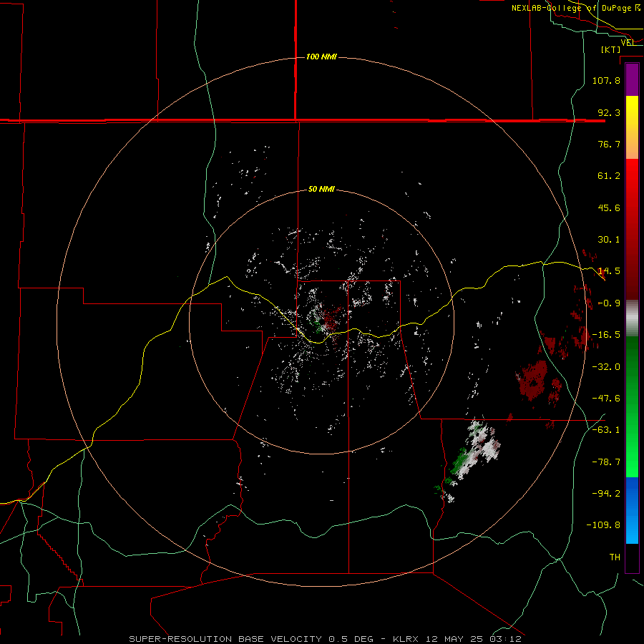Select the -78.7 velocity scale value

click(606, 462)
